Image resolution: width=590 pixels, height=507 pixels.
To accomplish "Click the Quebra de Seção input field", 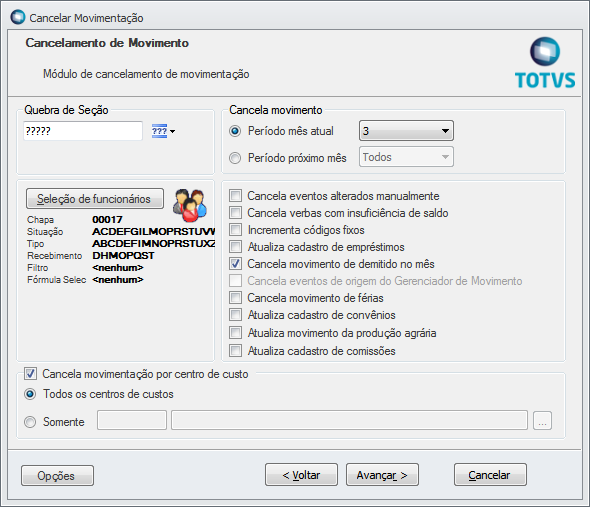I will tap(83, 131).
